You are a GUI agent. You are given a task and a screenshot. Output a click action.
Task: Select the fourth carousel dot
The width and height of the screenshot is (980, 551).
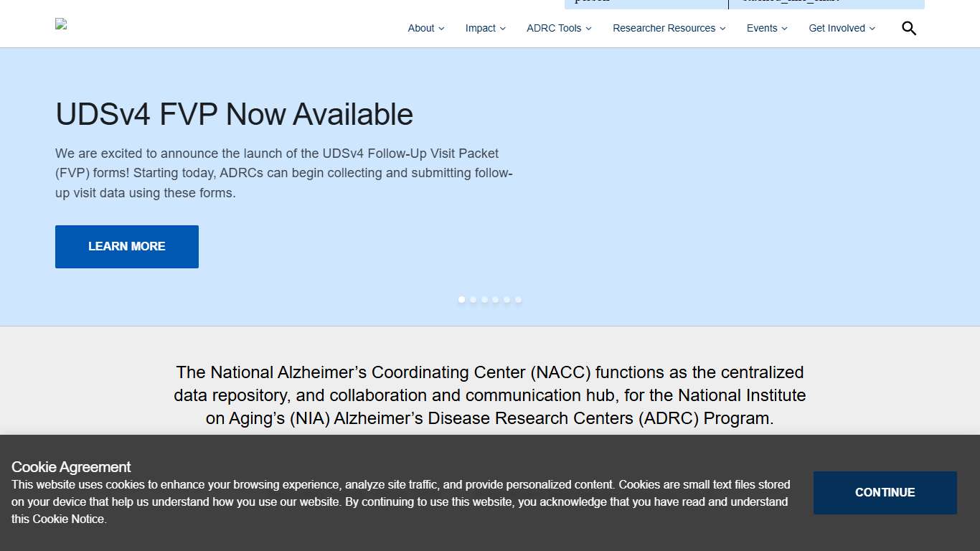496,300
